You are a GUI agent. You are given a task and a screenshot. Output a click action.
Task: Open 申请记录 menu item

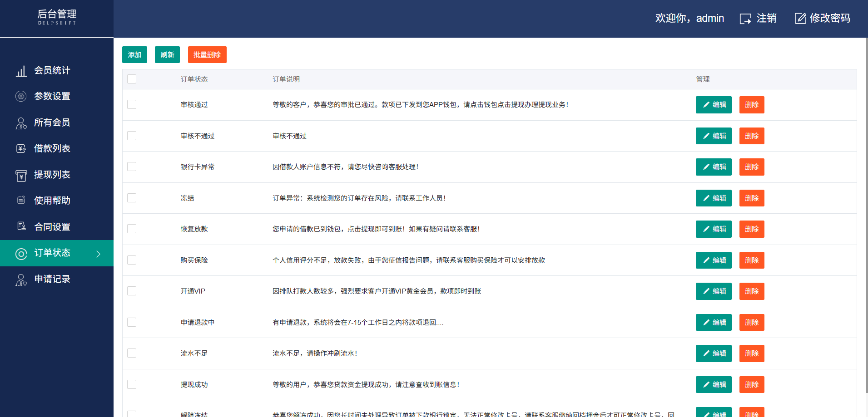point(57,279)
